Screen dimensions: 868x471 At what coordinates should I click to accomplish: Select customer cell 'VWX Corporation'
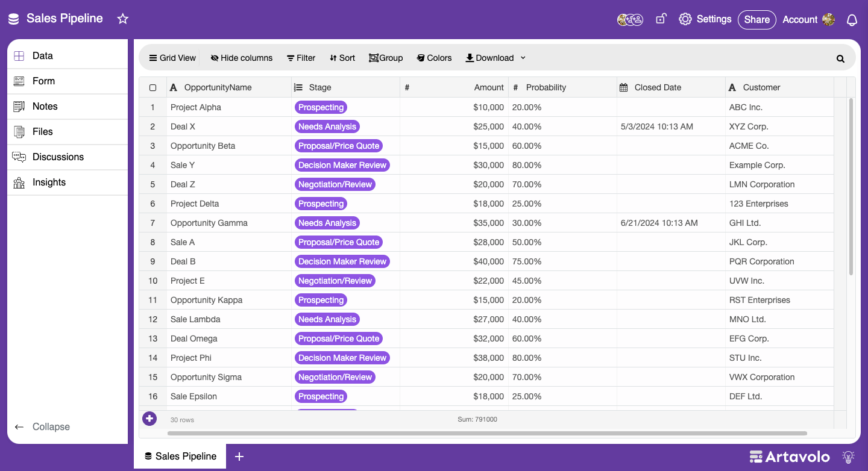click(779, 377)
